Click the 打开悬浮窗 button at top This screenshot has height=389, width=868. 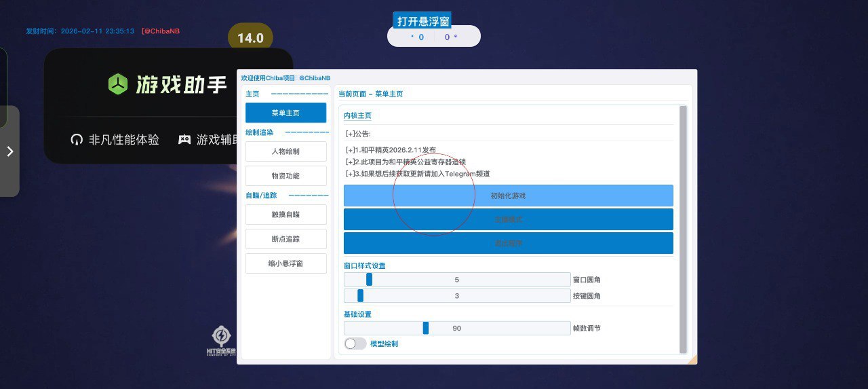(422, 21)
